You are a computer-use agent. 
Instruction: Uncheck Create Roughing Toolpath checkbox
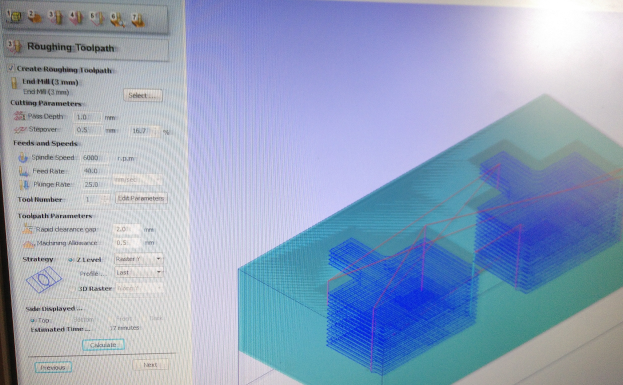click(11, 68)
